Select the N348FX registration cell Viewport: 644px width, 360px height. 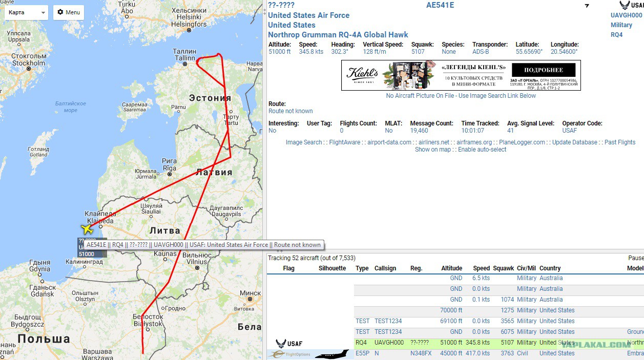tap(421, 353)
